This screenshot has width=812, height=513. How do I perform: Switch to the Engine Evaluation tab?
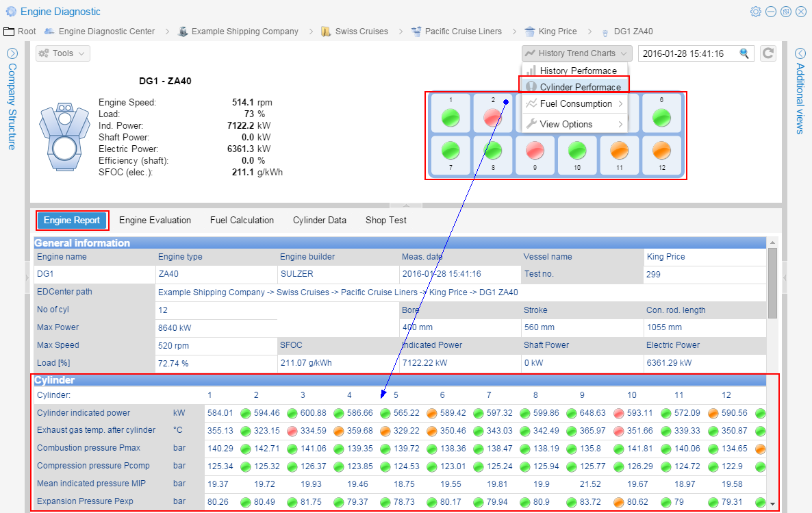[x=155, y=220]
